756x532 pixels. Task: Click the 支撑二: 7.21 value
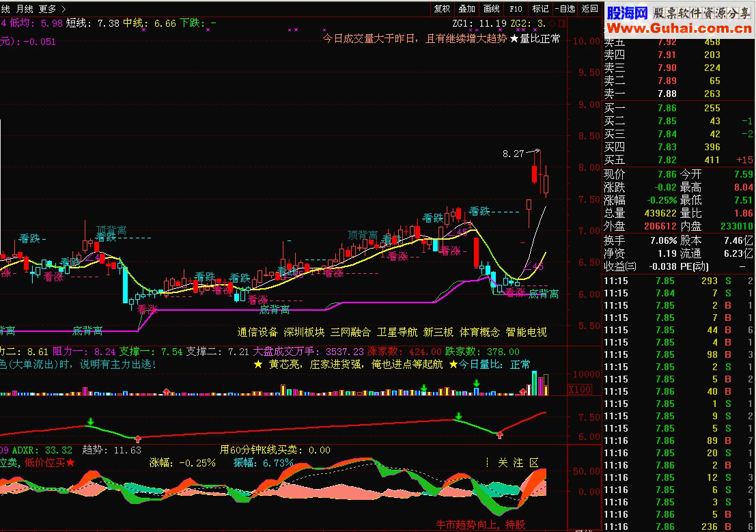[218, 352]
